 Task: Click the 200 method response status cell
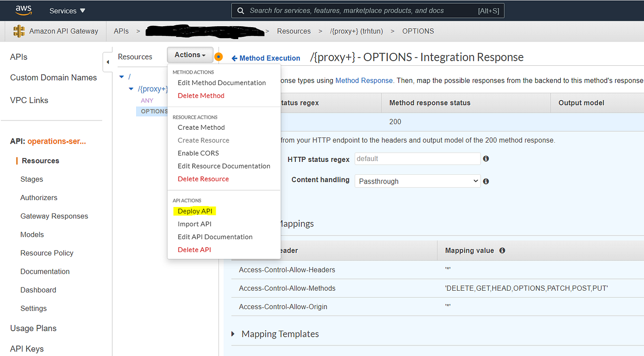pyautogui.click(x=395, y=122)
